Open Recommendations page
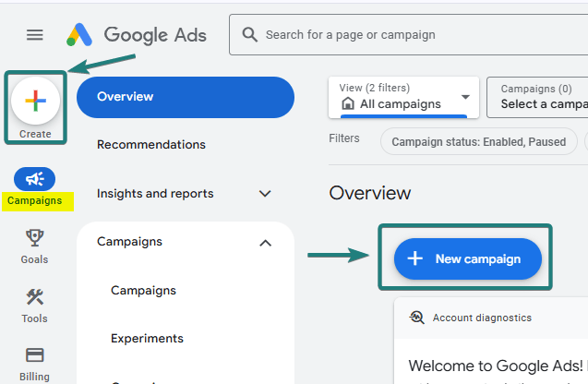This screenshot has width=588, height=384. click(151, 145)
